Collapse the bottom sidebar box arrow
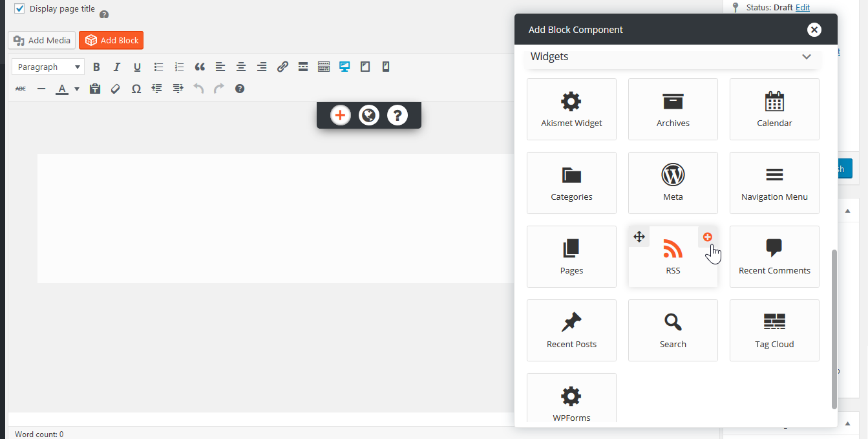The height and width of the screenshot is (439, 868). point(848,423)
